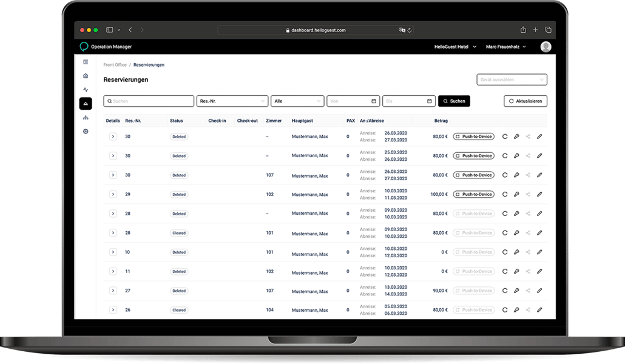The height and width of the screenshot is (364, 625).
Task: Refresh reservation 27 row
Action: point(505,291)
